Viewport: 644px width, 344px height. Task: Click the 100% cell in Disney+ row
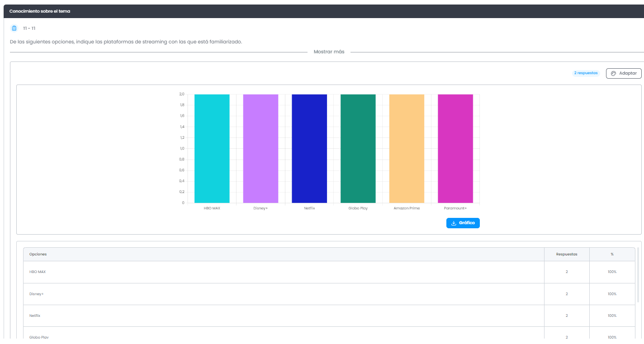612,294
